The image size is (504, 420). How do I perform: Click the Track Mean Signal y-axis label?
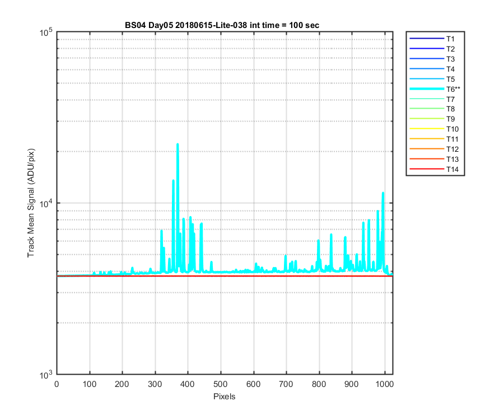[31, 203]
